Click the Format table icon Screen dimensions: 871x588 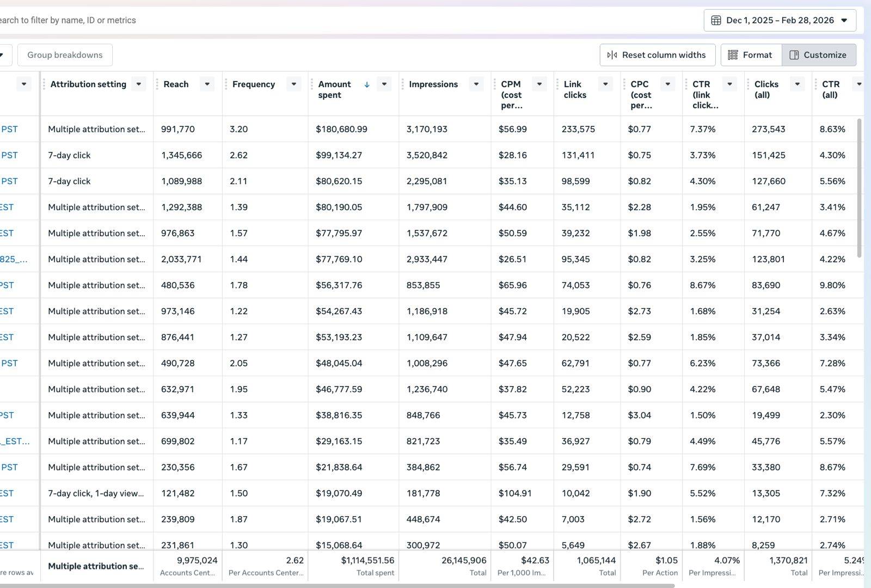point(733,55)
